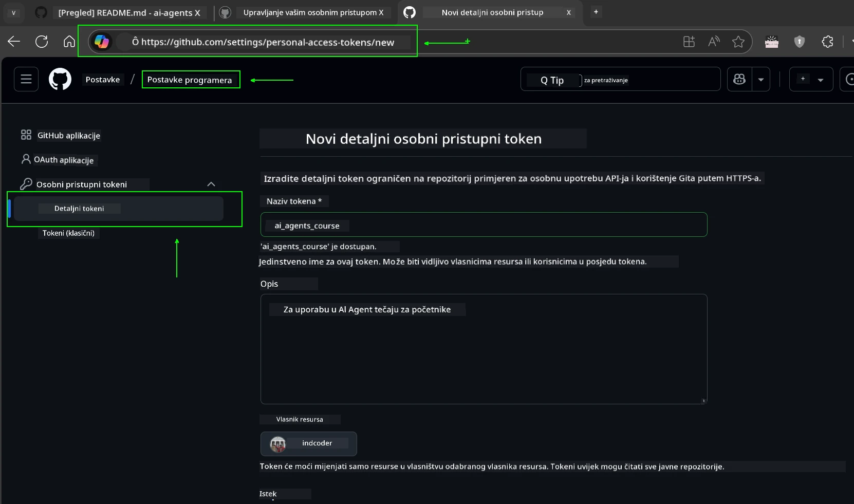
Task: Select the Upravljanje vašim osobnim pristupom tab
Action: [313, 12]
